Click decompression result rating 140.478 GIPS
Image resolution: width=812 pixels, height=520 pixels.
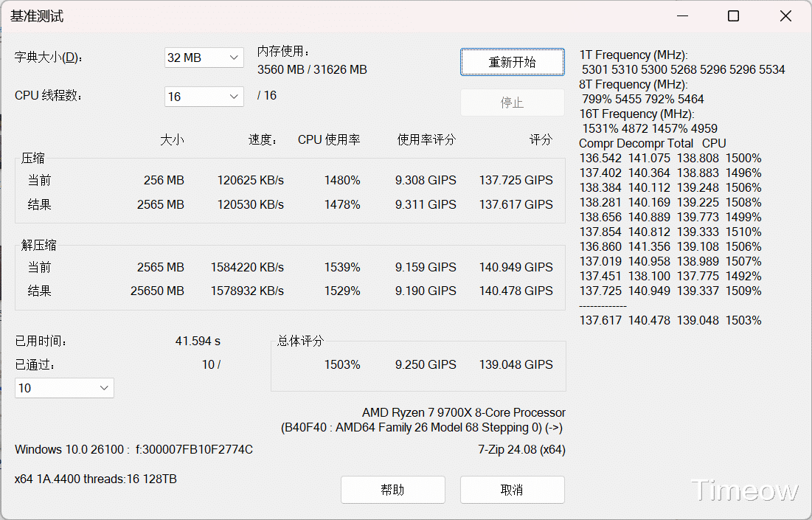click(x=516, y=291)
